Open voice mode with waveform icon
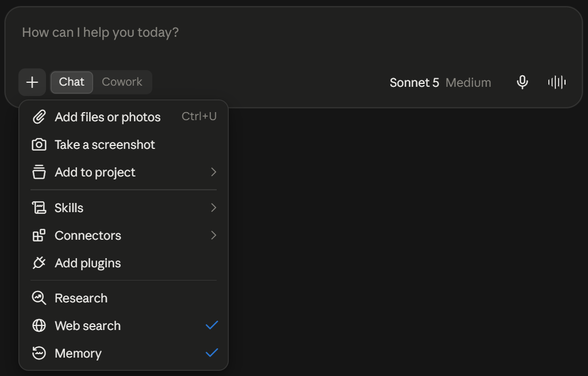The width and height of the screenshot is (588, 376). 557,82
